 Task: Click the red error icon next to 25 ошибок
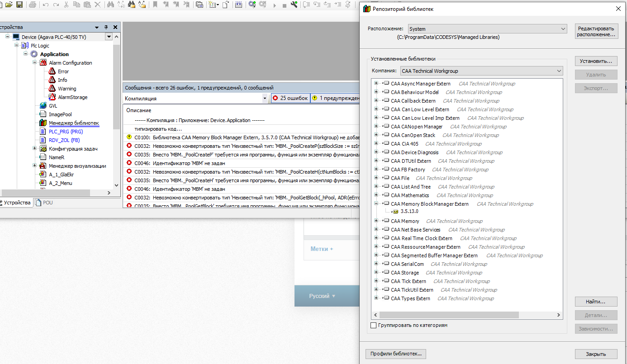coord(275,98)
